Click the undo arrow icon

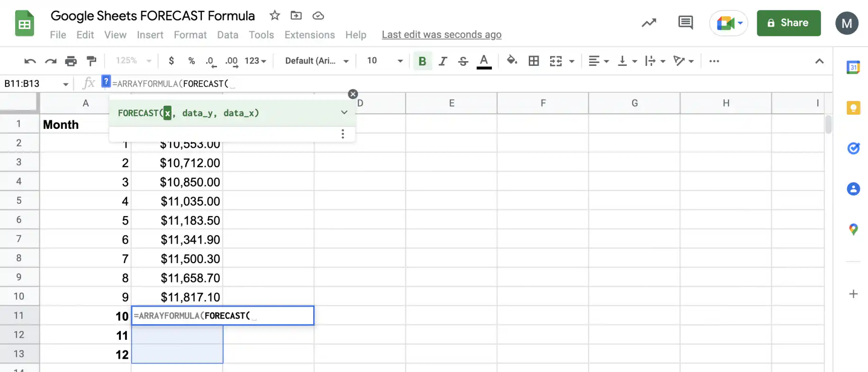tap(30, 61)
